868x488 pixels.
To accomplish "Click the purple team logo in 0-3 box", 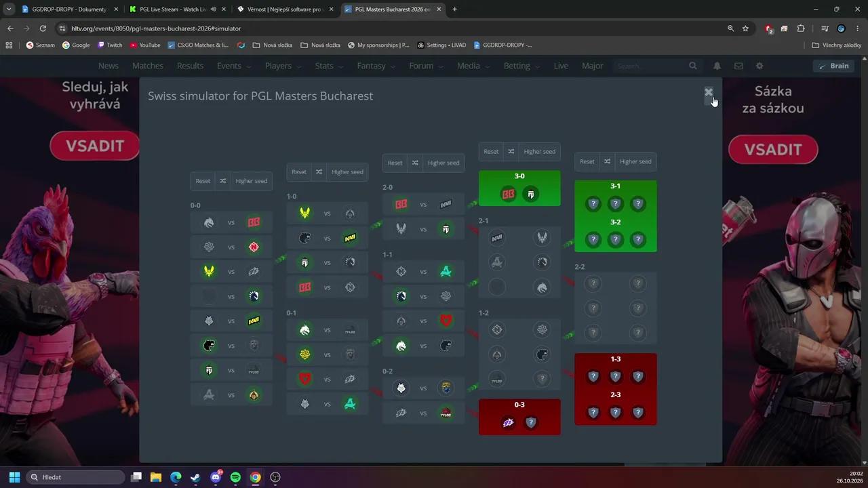I will 508,422.
